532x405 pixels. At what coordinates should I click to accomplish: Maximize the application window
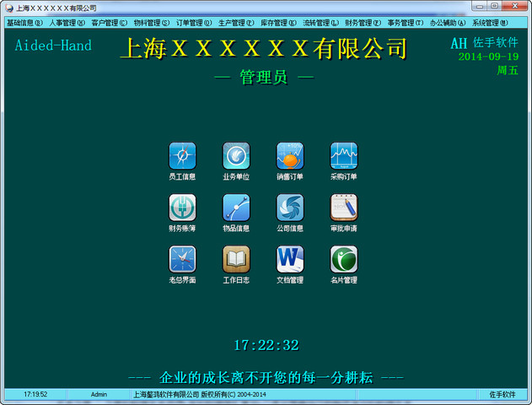point(494,6)
